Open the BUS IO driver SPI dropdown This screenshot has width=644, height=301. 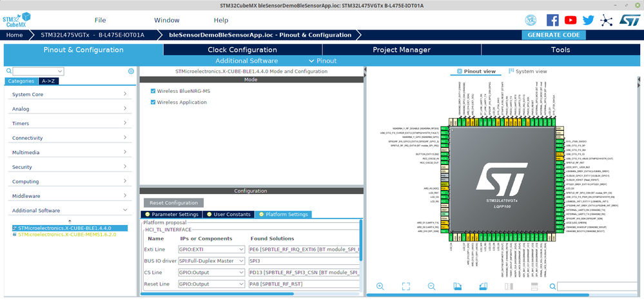[x=211, y=261]
